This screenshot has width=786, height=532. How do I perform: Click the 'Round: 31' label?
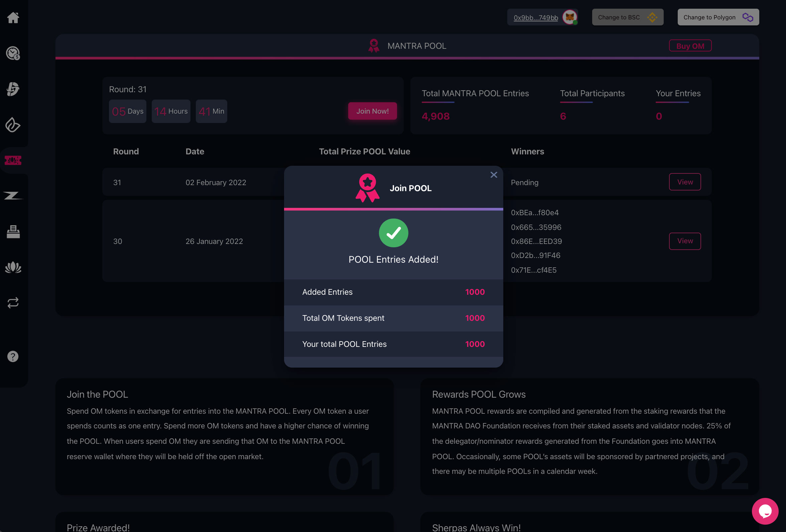128,89
